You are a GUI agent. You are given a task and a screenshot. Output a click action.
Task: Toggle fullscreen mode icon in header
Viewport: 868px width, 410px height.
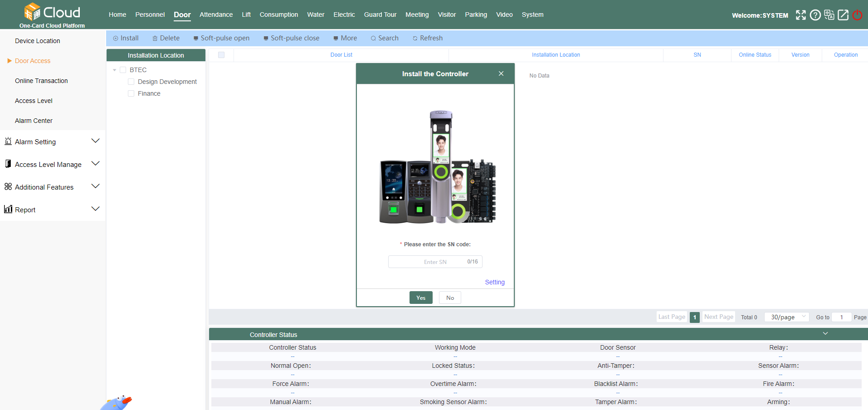click(x=800, y=15)
